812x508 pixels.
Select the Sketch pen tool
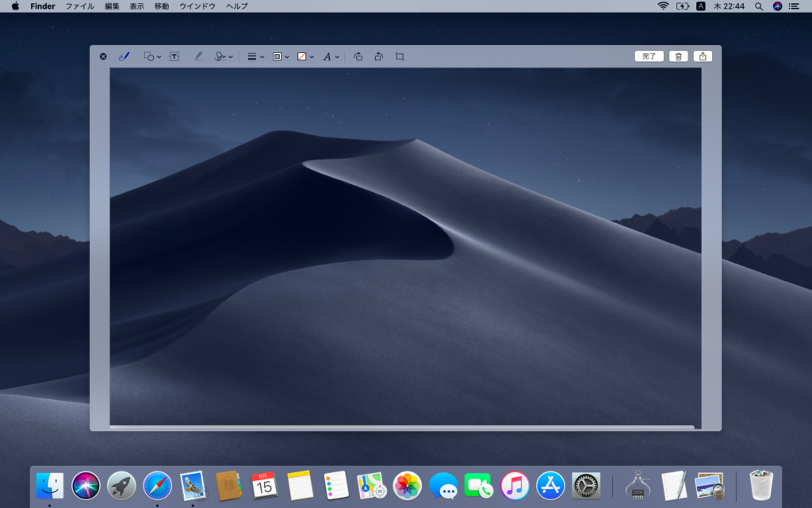coord(124,56)
